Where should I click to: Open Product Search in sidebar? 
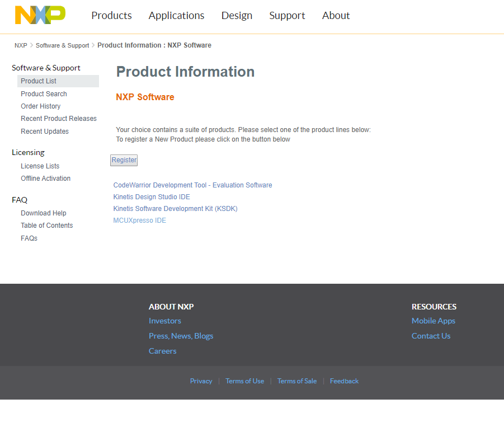pos(44,94)
